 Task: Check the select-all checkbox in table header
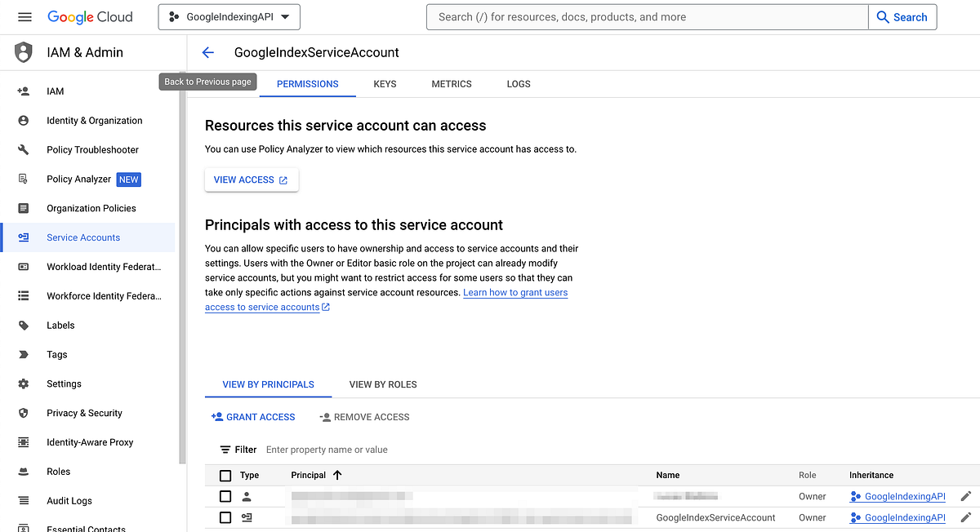(225, 475)
